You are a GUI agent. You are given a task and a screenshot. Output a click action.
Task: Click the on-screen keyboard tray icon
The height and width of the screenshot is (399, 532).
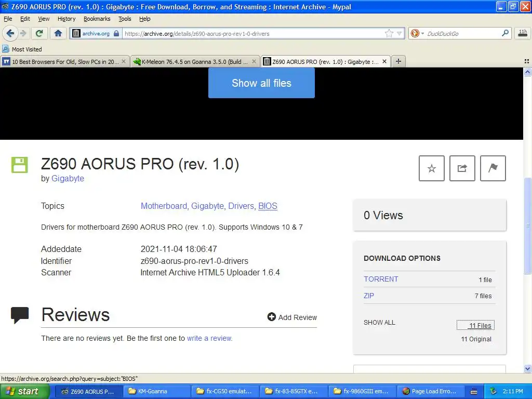(474, 392)
